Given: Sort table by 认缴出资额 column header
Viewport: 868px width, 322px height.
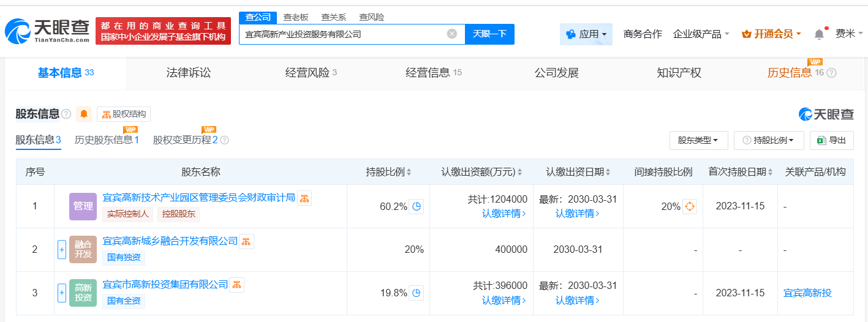Looking at the screenshot, I should [482, 172].
